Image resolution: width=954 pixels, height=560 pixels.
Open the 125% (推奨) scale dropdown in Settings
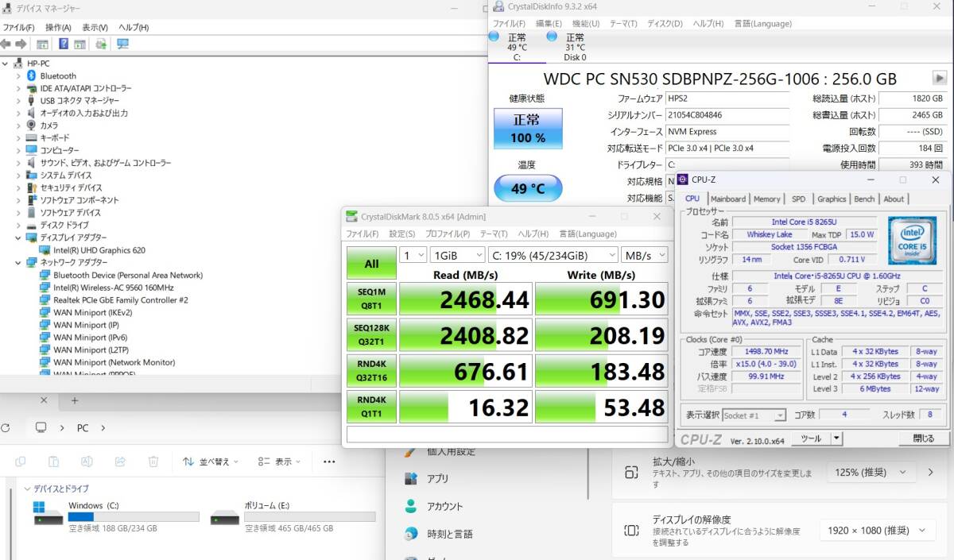pyautogui.click(x=871, y=472)
